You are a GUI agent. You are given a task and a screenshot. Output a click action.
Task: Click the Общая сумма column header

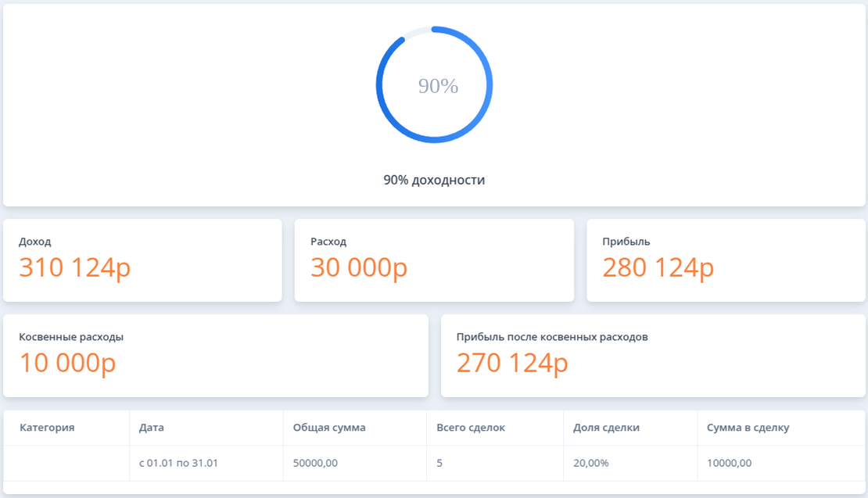(329, 428)
